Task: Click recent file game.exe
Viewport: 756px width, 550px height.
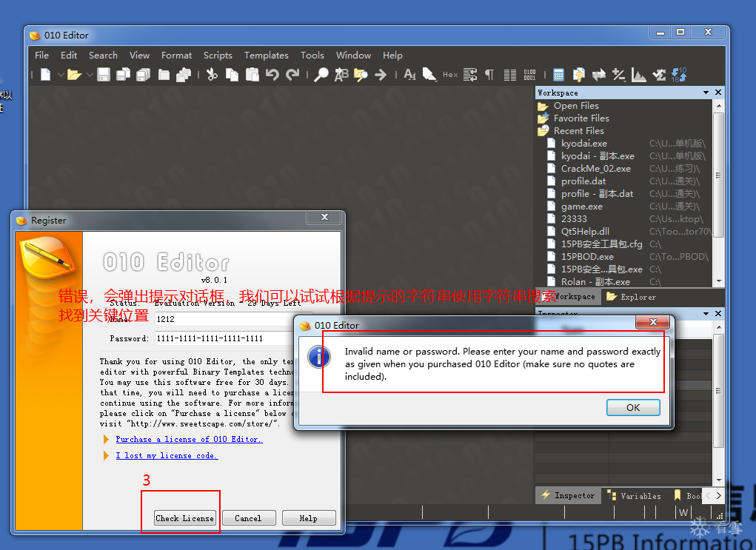Action: point(581,207)
